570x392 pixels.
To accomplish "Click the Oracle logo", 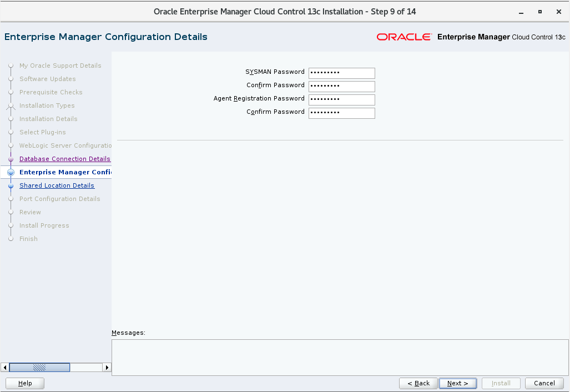I will point(404,37).
